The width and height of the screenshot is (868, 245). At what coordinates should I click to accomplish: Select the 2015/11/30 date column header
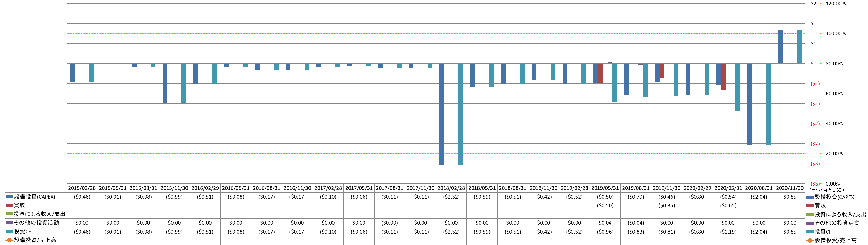174,188
